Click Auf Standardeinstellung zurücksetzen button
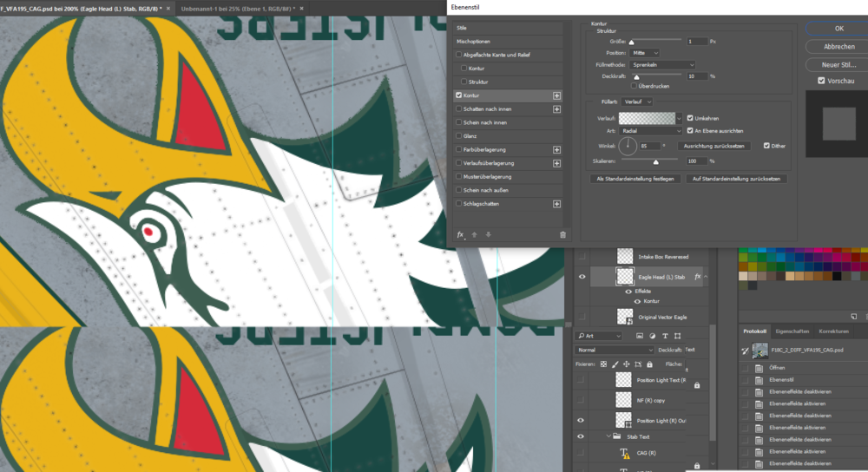The width and height of the screenshot is (868, 472). [736, 179]
